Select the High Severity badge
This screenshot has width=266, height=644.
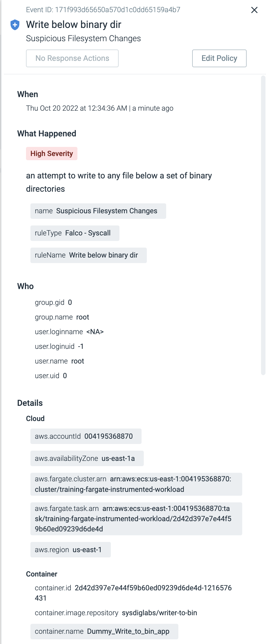52,154
